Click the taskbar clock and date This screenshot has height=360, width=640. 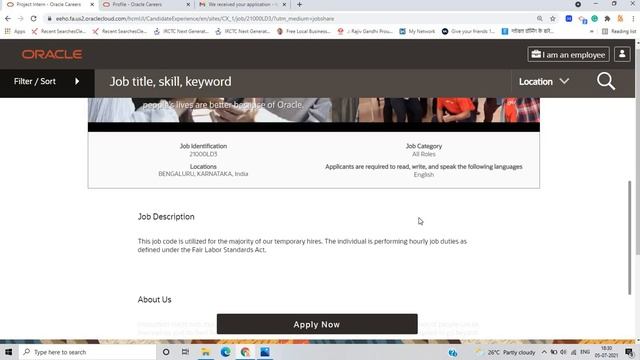606,352
